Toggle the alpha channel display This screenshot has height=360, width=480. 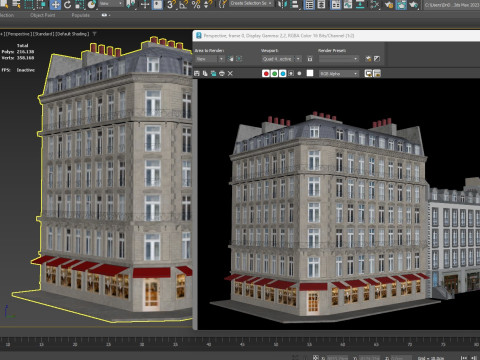coord(291,73)
